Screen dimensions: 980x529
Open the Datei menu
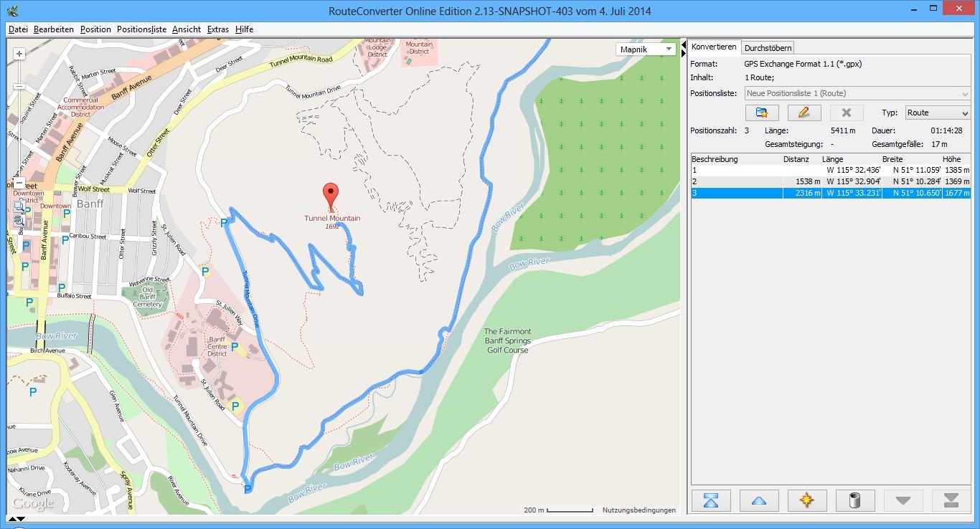pos(18,29)
